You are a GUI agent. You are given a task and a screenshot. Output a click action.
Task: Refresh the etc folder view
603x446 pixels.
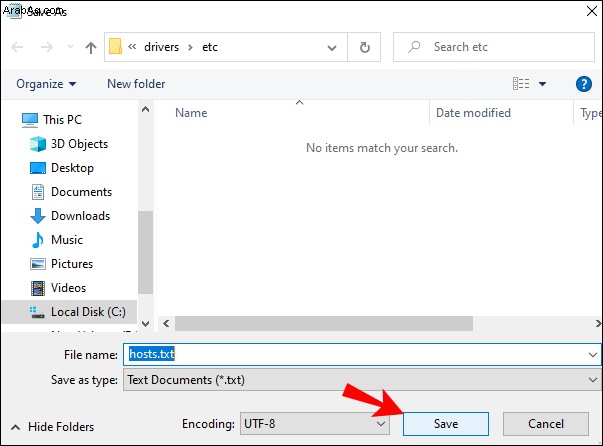(365, 47)
